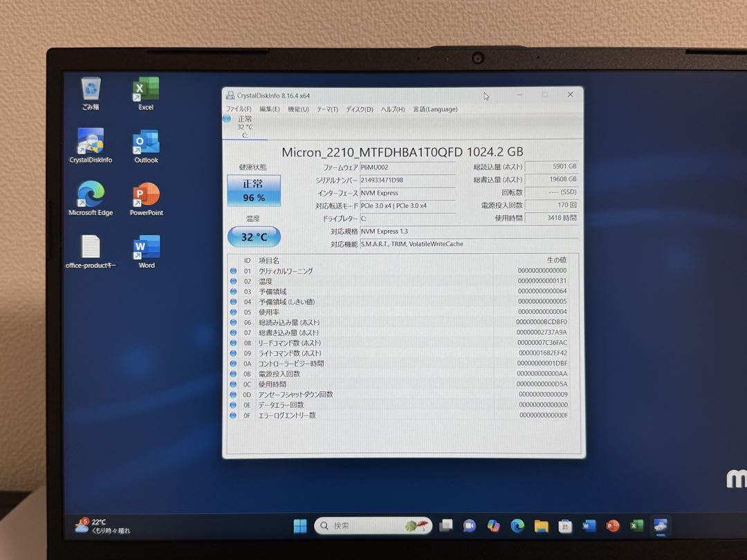Click the total host reads 5901 GB value
The width and height of the screenshot is (747, 560).
click(552, 167)
